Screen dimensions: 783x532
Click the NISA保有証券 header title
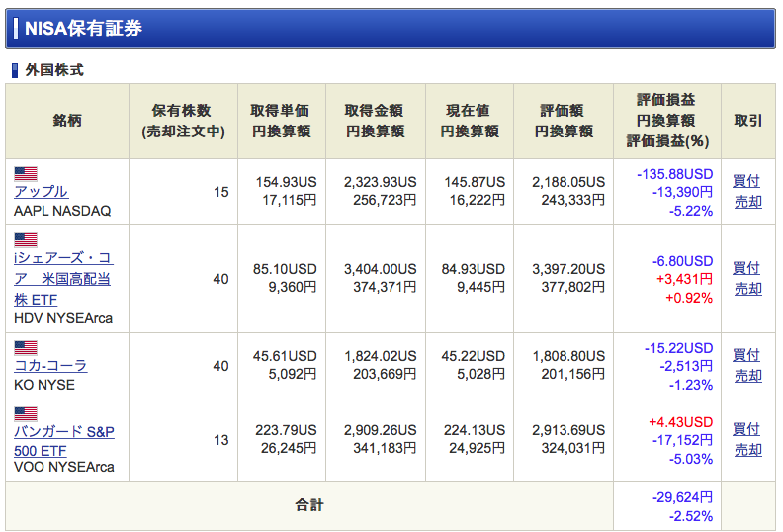click(83, 28)
